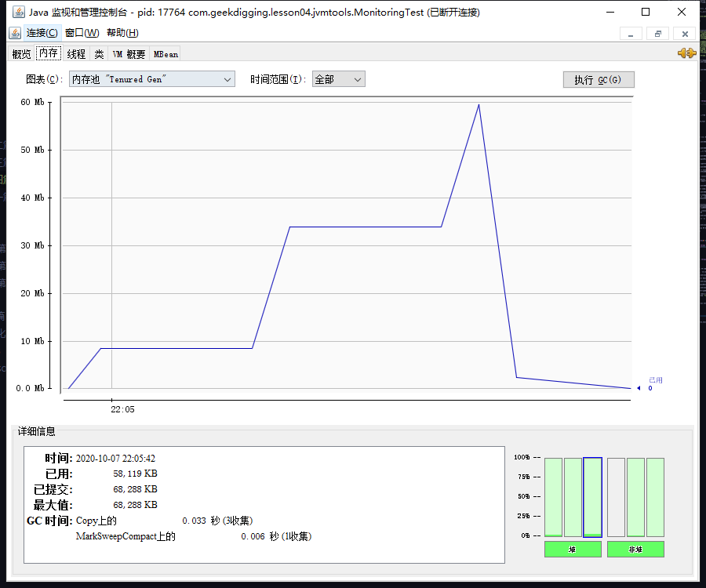The image size is (706, 588).
Task: Click the 30 Mb axis label
Action: coord(32,245)
